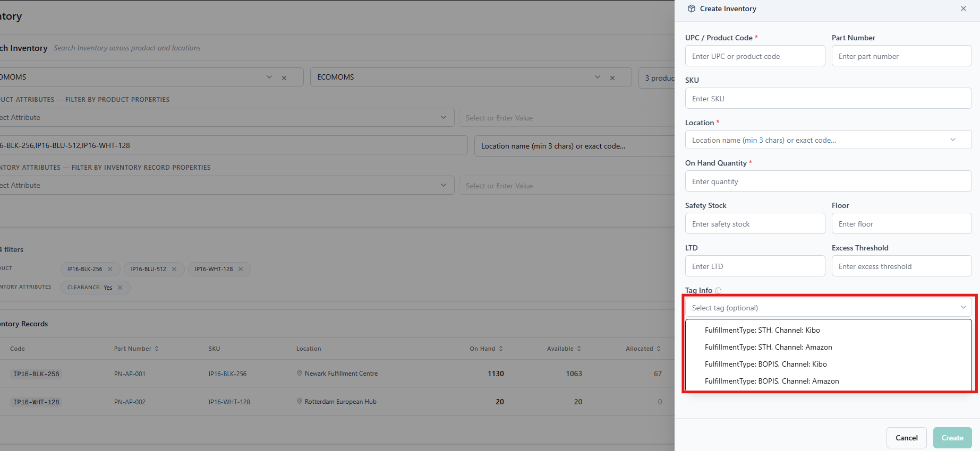
Task: Remove the IP16-WHT-128 filter chip
Action: point(241,269)
